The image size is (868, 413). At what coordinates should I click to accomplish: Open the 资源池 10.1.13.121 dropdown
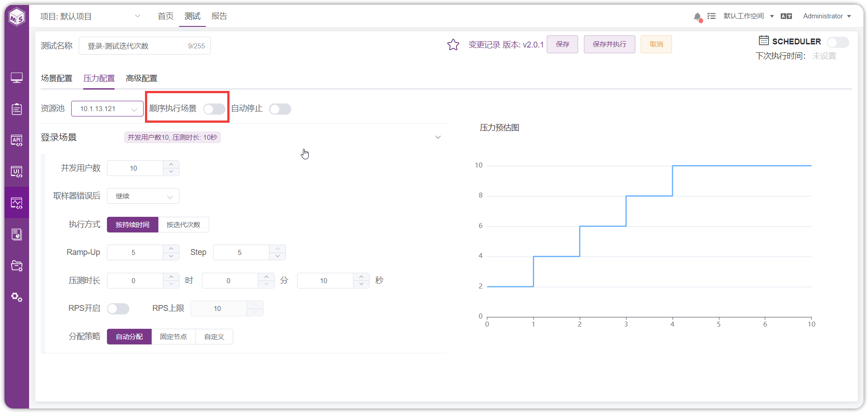tap(107, 109)
